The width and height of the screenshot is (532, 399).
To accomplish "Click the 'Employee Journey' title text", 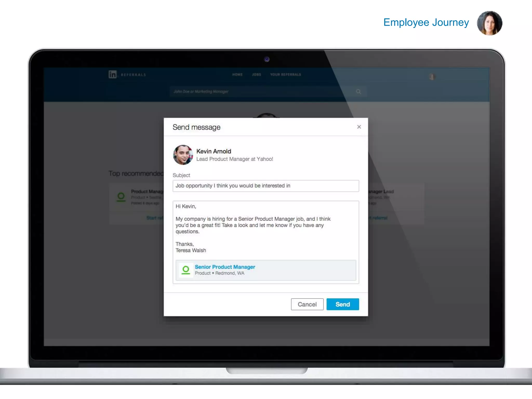I will [x=426, y=23].
